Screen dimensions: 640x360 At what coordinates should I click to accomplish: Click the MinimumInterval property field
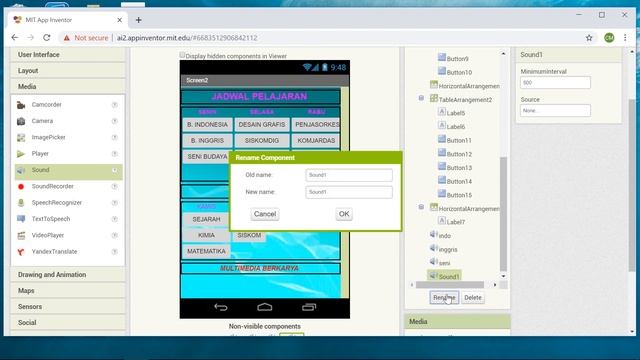coord(555,82)
